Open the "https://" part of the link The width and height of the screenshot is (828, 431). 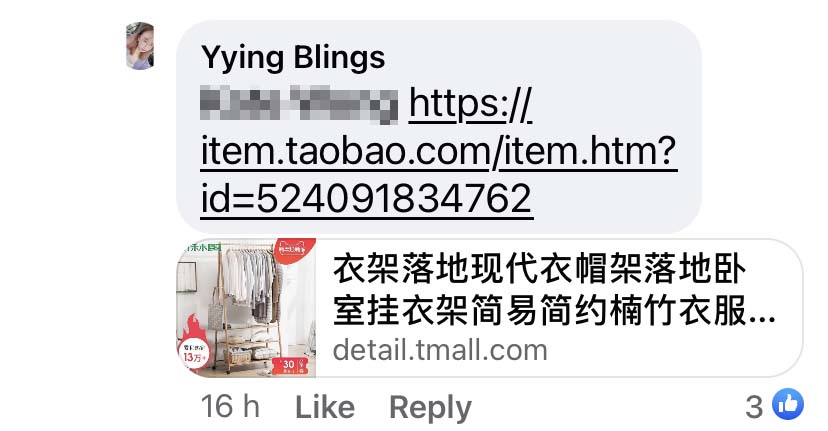pos(470,104)
